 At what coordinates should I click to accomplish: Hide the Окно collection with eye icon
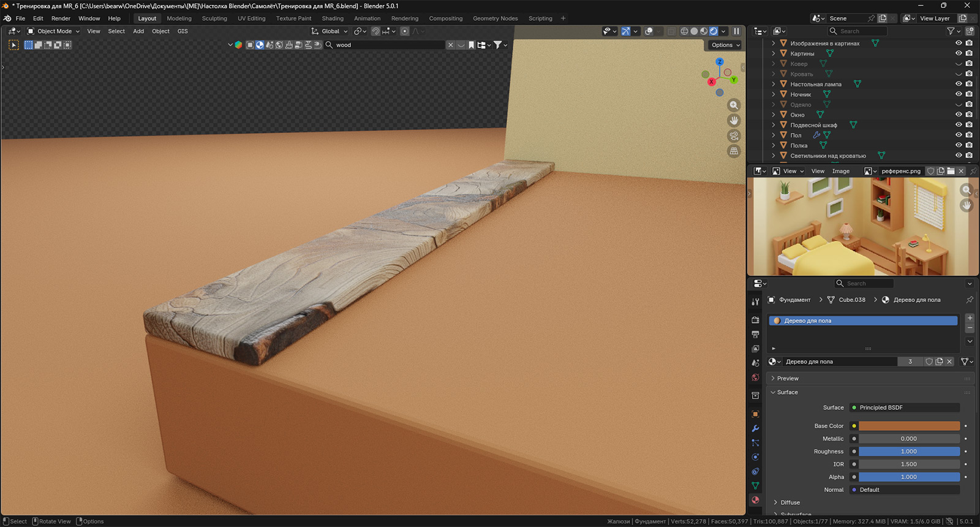pyautogui.click(x=959, y=115)
